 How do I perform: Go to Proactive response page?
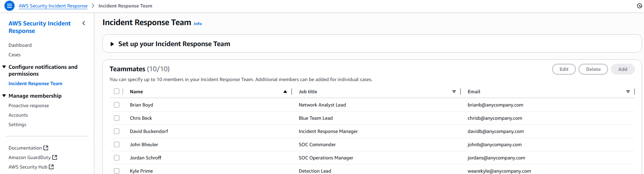coord(28,105)
